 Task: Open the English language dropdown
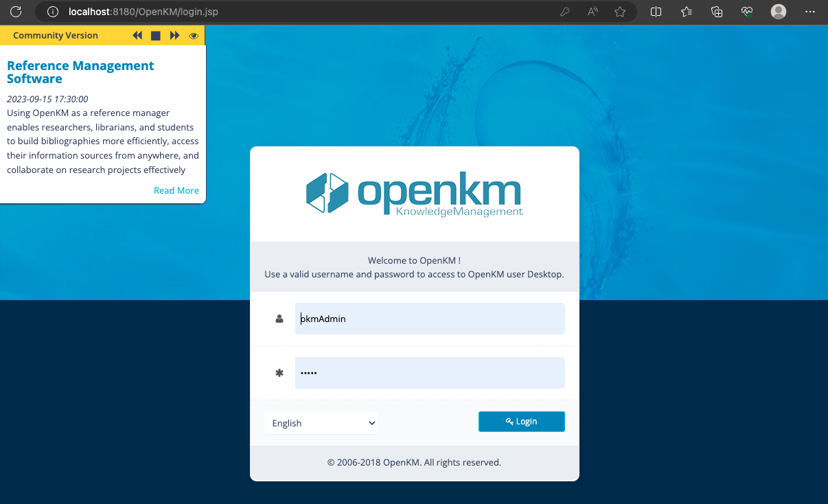pos(321,423)
